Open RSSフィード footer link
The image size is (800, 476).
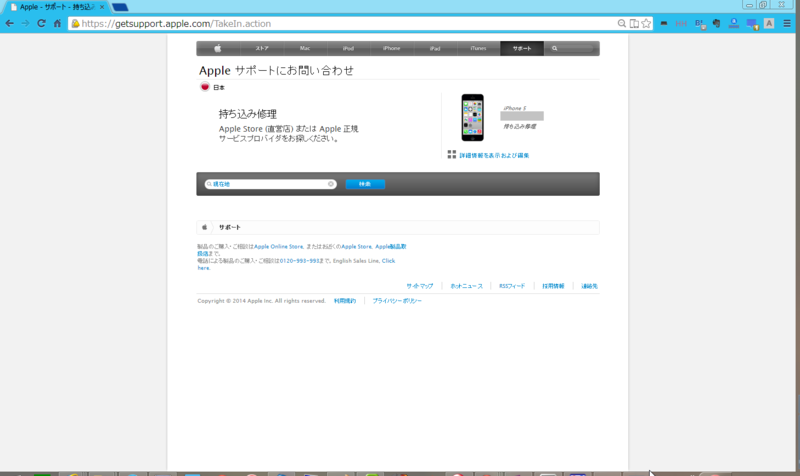coord(512,286)
